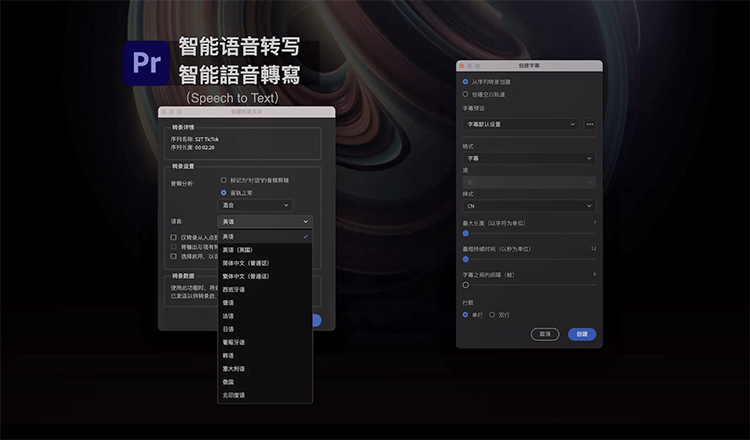Click the 最大长度 slider handle

465,233
